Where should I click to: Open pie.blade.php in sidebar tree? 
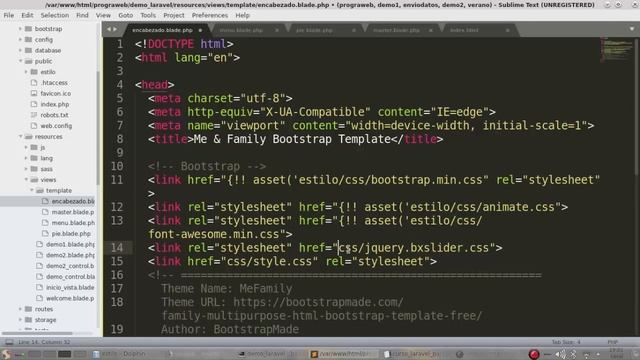click(71, 233)
